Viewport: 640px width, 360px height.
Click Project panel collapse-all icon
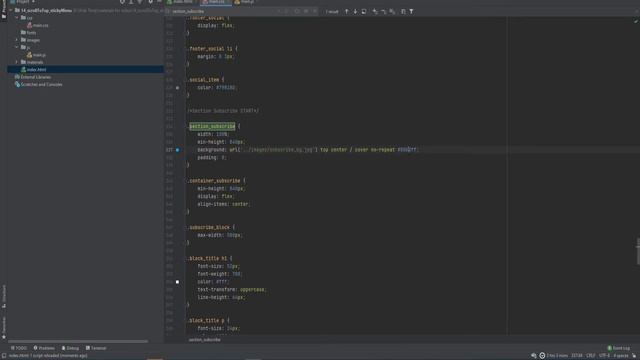pyautogui.click(x=140, y=2)
